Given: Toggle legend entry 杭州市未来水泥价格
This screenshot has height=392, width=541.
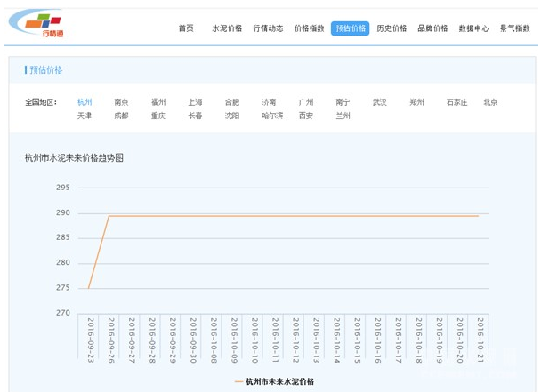Looking at the screenshot, I should (275, 381).
